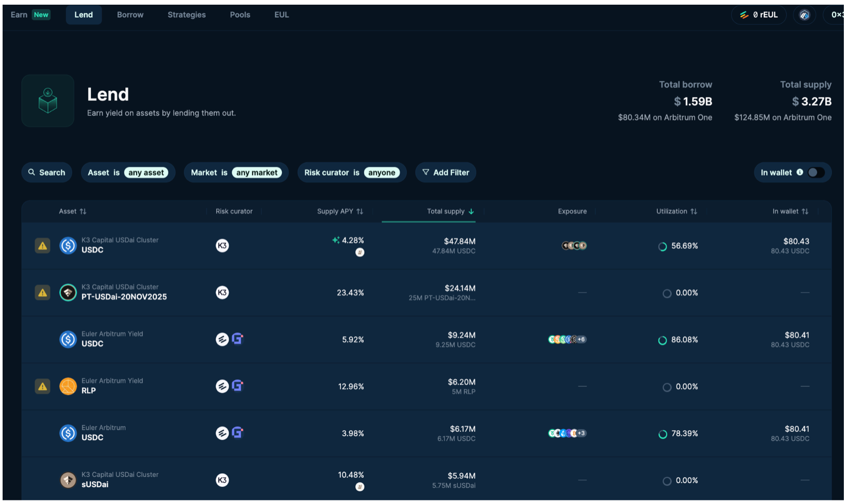Switch to the Borrow tab
Image resolution: width=848 pixels, height=504 pixels.
tap(130, 15)
